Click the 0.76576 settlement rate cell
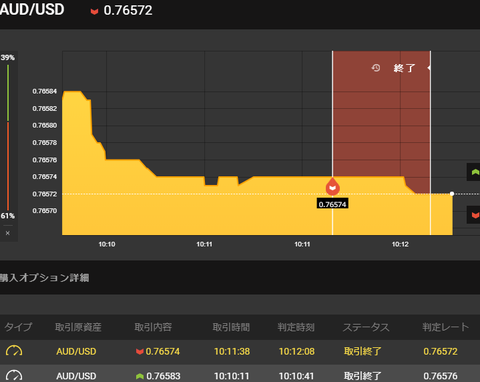 click(440, 376)
